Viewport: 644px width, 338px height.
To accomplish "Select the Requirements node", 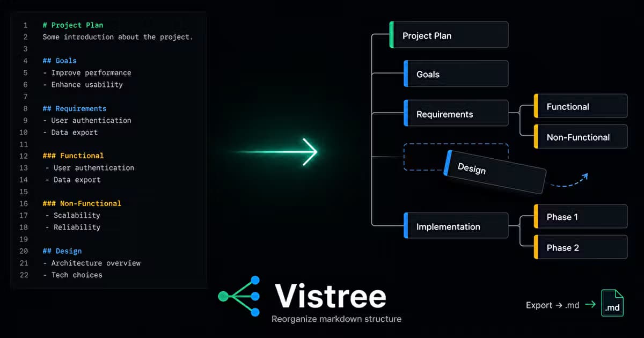I will tap(456, 113).
